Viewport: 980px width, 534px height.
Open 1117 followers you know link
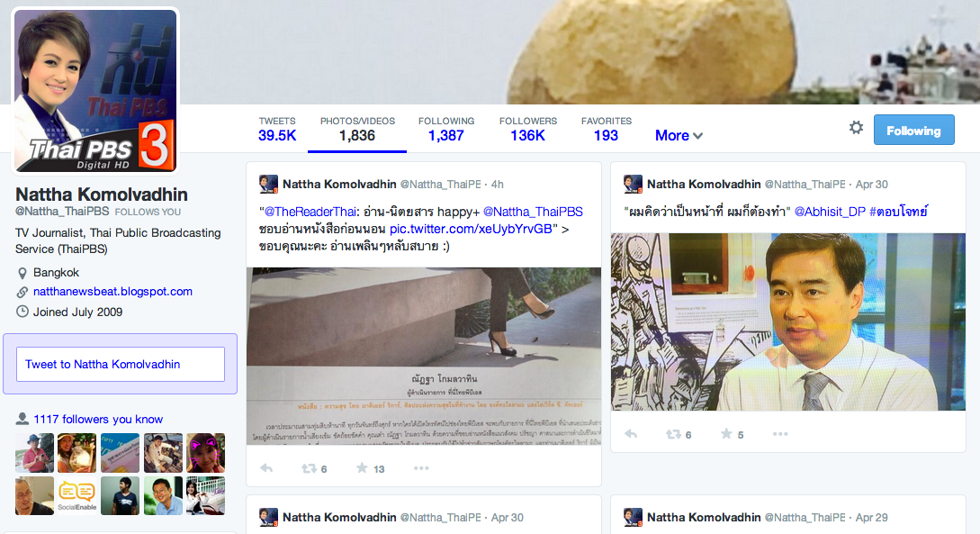(98, 419)
